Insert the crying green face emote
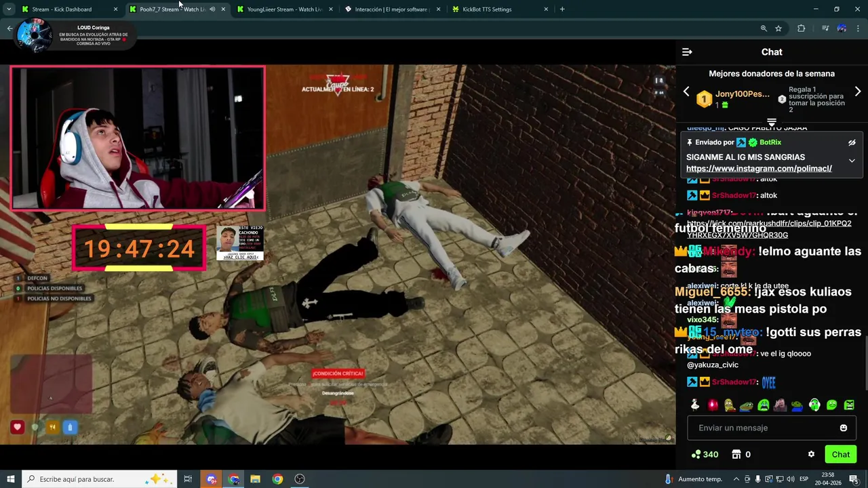 point(764,405)
